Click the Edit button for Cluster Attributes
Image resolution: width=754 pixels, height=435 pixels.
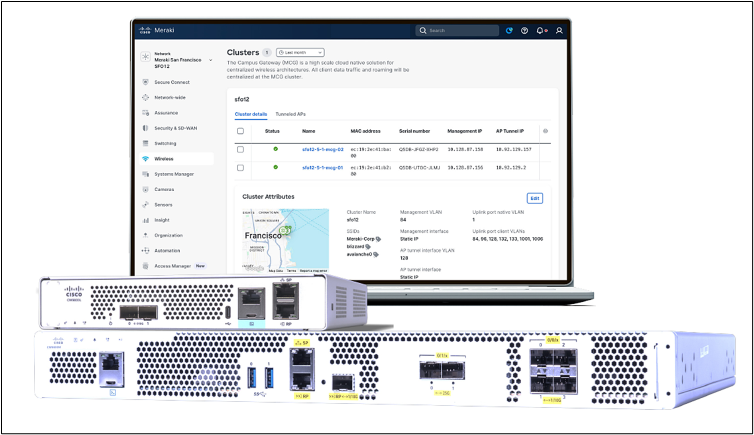[x=535, y=198]
